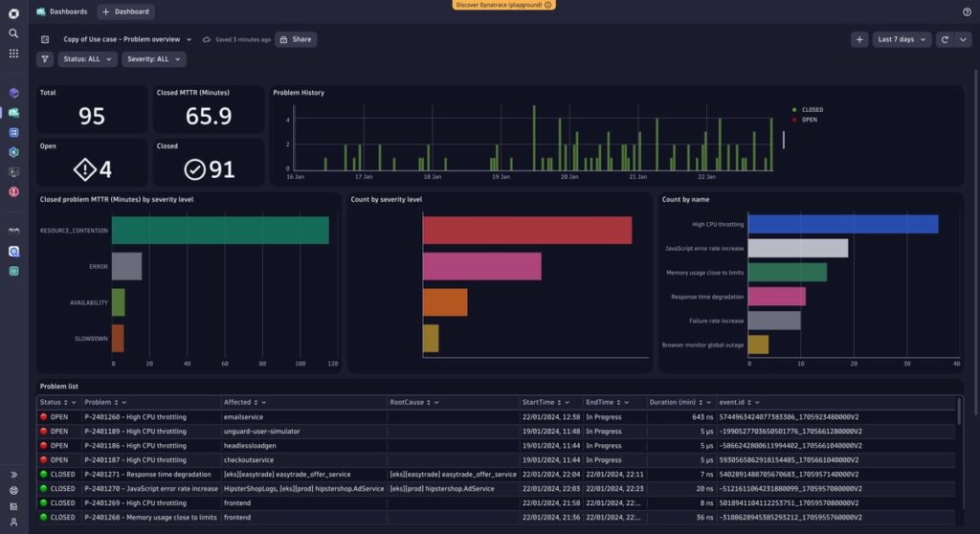
Task: Click the new Dashboard button
Action: [x=125, y=11]
